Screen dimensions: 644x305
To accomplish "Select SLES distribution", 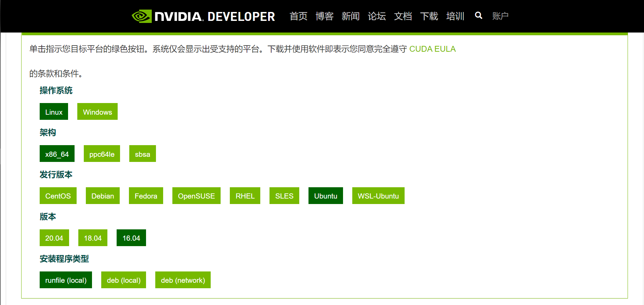I will tap(284, 196).
